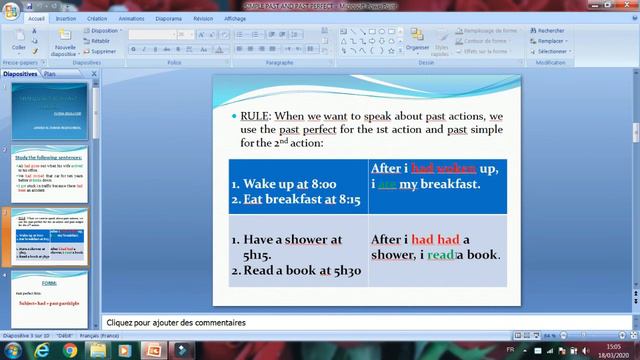Click the Cut scissors icon

click(34, 31)
